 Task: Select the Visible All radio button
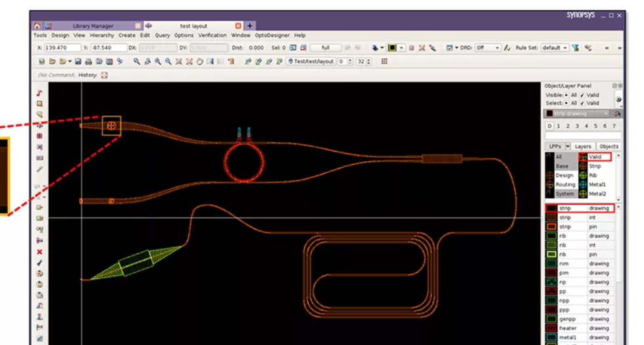(x=566, y=95)
